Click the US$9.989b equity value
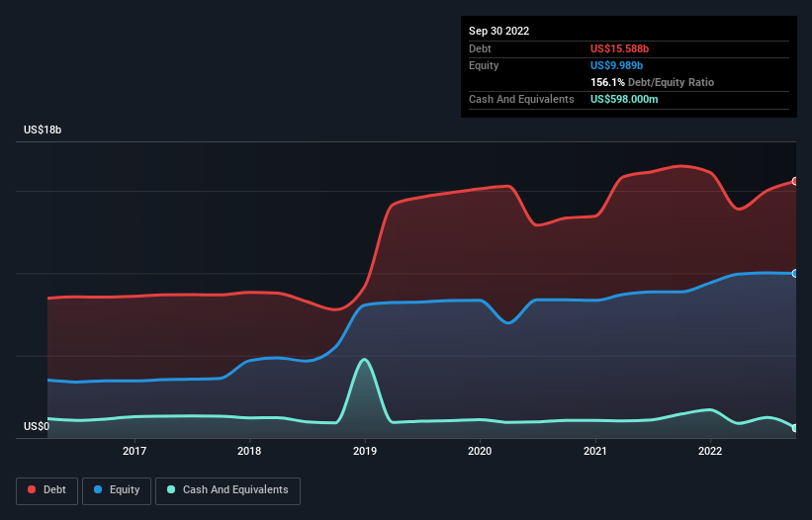This screenshot has width=812, height=520. coord(616,65)
